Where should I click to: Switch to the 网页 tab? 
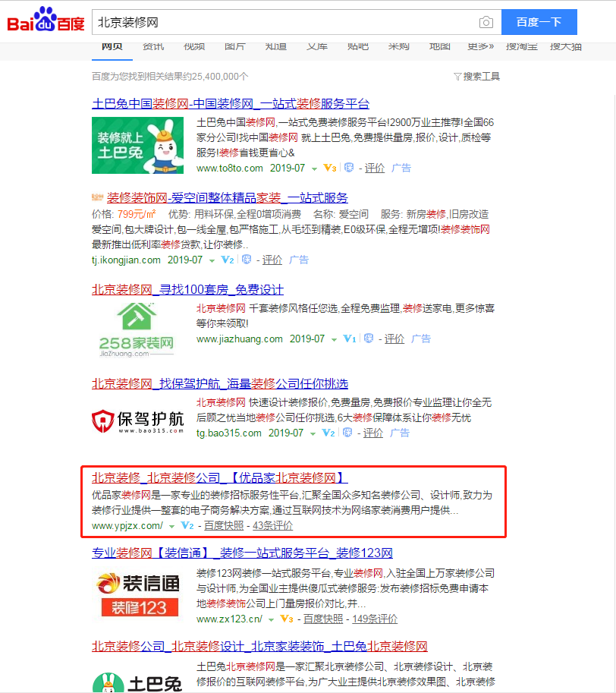point(112,47)
